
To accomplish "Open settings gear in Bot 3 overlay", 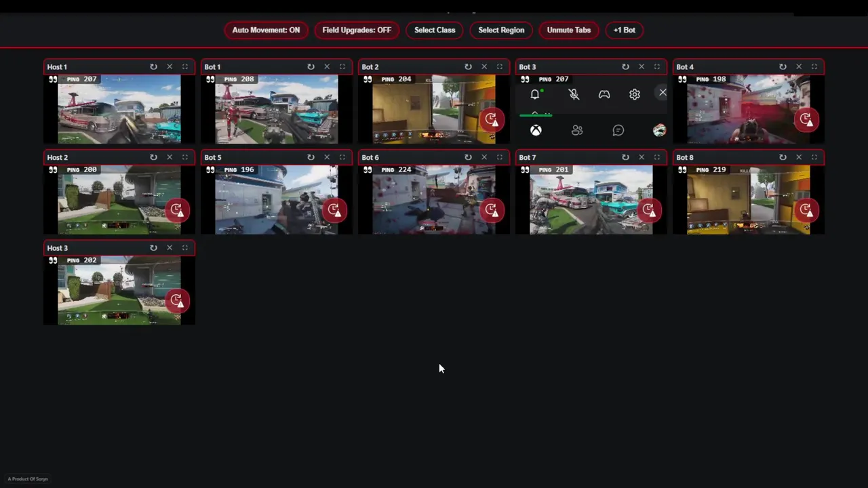I will tap(635, 94).
